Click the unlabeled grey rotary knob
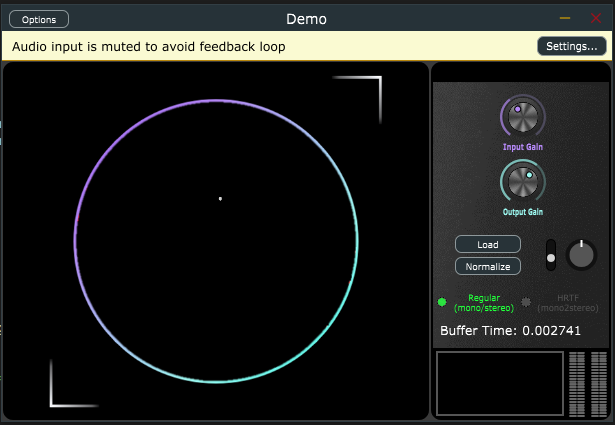Screen dimensions: 615x425 click(x=581, y=255)
